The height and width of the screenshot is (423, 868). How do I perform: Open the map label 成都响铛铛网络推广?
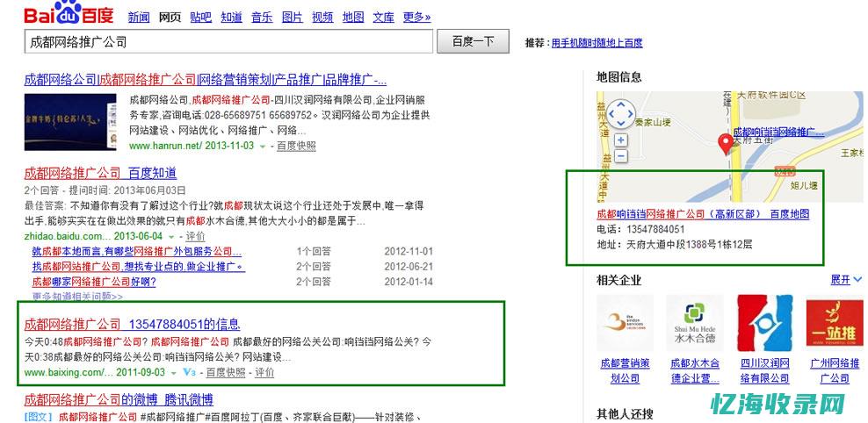[x=779, y=133]
